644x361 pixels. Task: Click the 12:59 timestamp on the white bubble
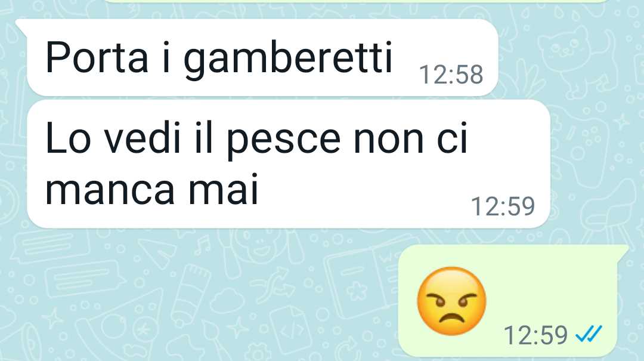[x=503, y=206]
